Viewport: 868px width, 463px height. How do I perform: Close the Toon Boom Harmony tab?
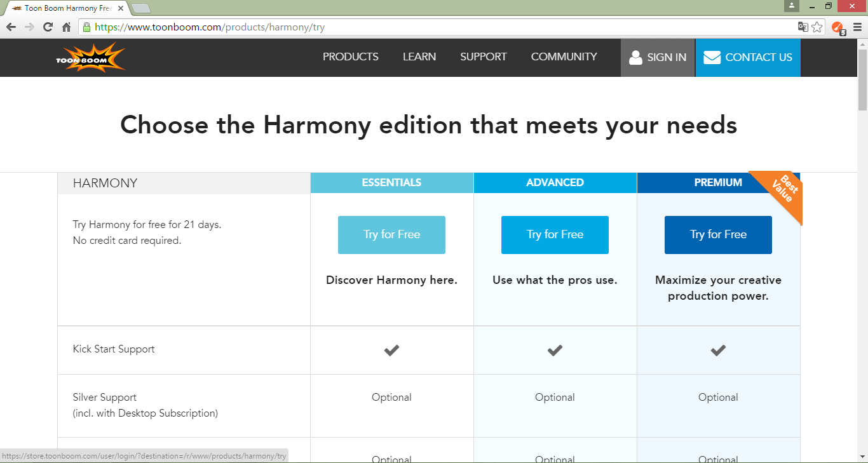click(121, 8)
